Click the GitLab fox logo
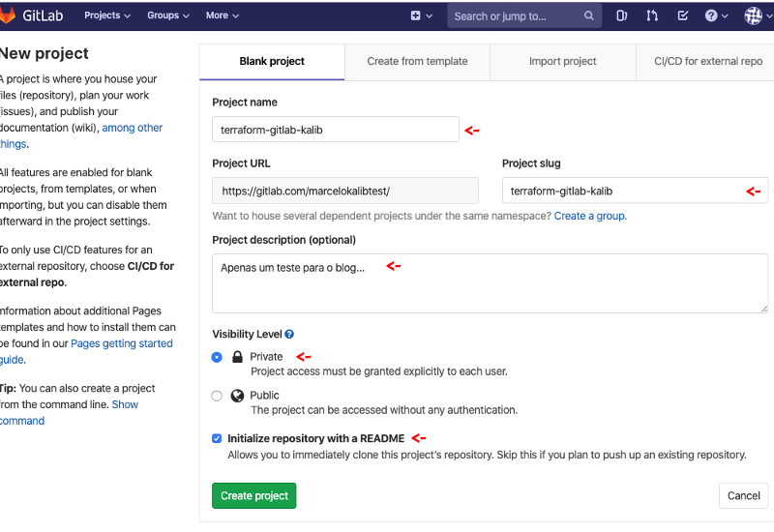Image resolution: width=774 pixels, height=532 pixels. tap(7, 15)
